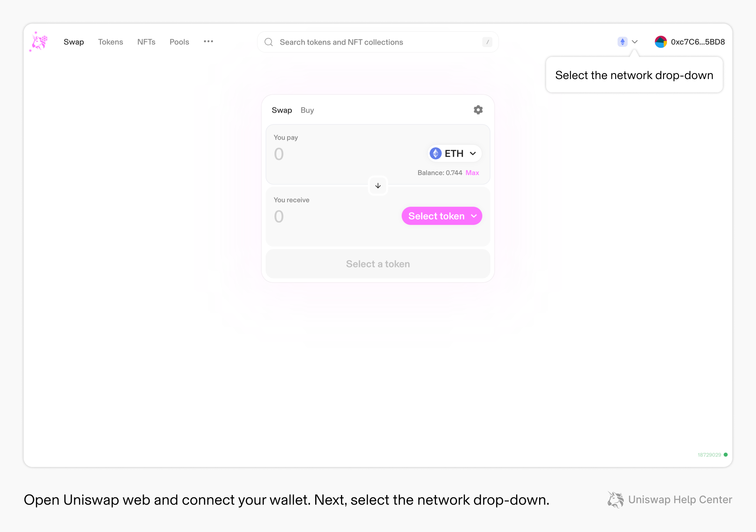Image resolution: width=756 pixels, height=532 pixels.
Task: Switch to the Buy tab
Action: coord(306,109)
